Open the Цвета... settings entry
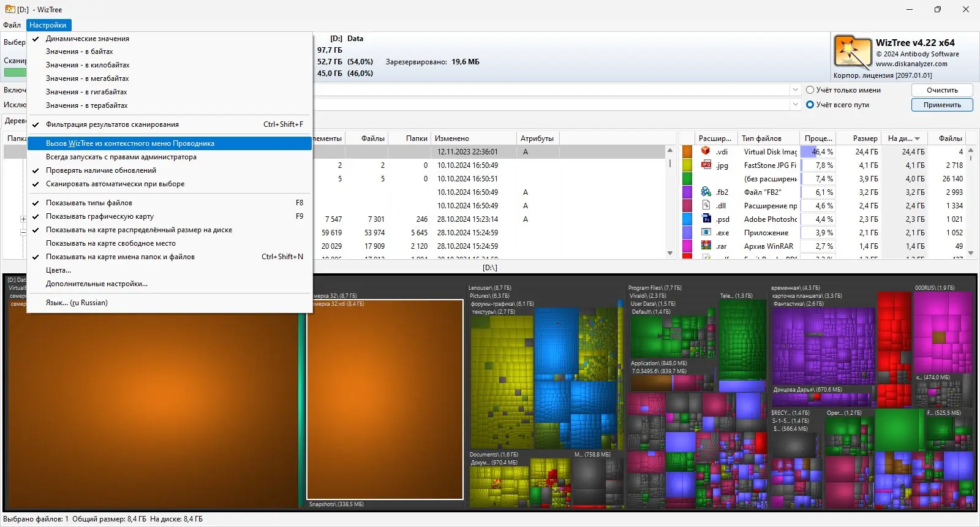Screen dimensions: 980x527 [x=170, y=270]
